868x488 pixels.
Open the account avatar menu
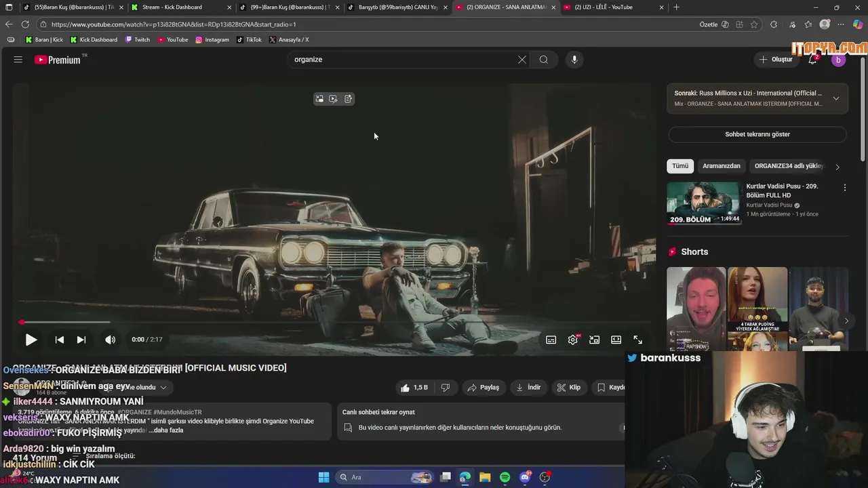(838, 60)
